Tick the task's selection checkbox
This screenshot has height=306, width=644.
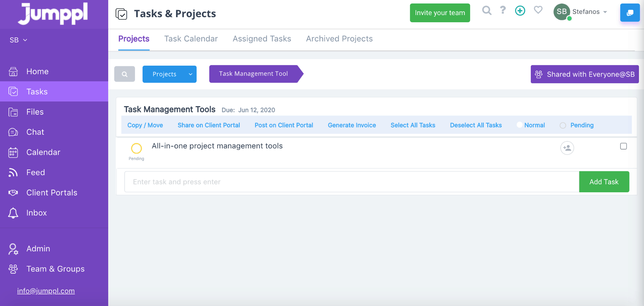click(623, 146)
